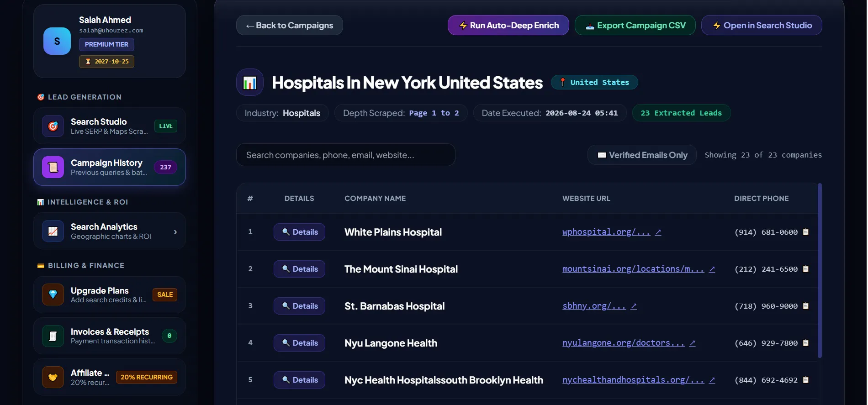Copy The Mount Sinai Hospital phone number
This screenshot has width=868, height=405.
[x=806, y=269]
